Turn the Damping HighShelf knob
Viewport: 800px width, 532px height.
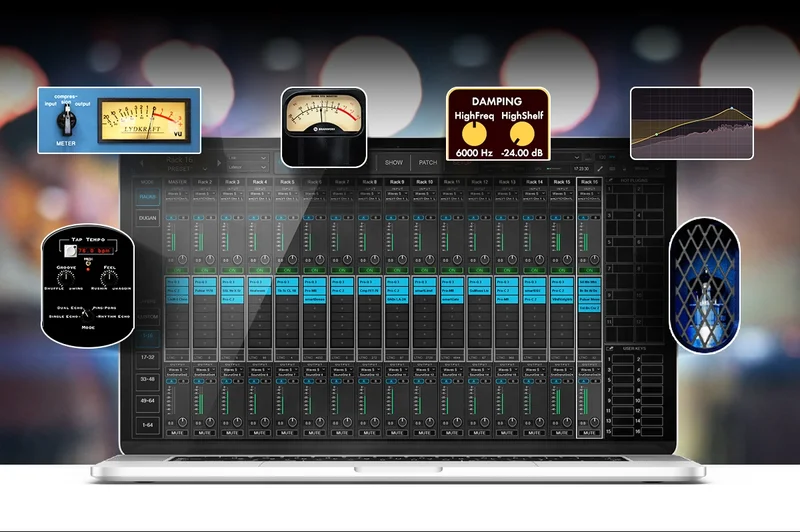(x=522, y=134)
